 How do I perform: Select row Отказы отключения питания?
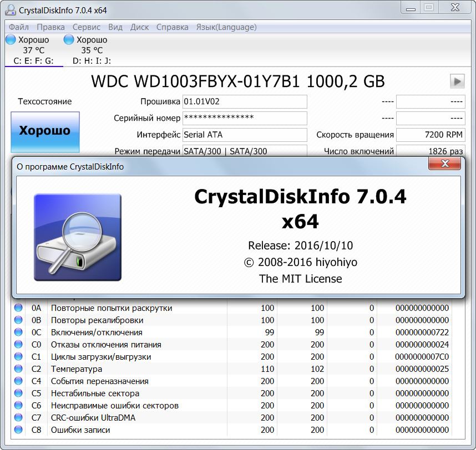tap(232, 344)
